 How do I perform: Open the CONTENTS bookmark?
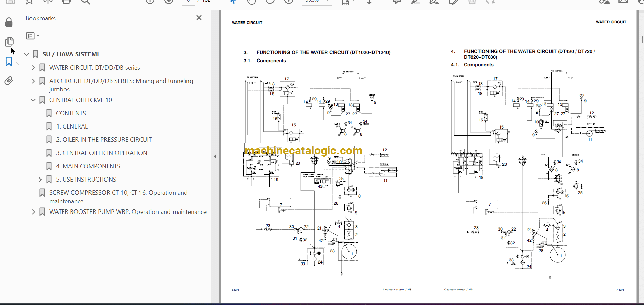71,113
